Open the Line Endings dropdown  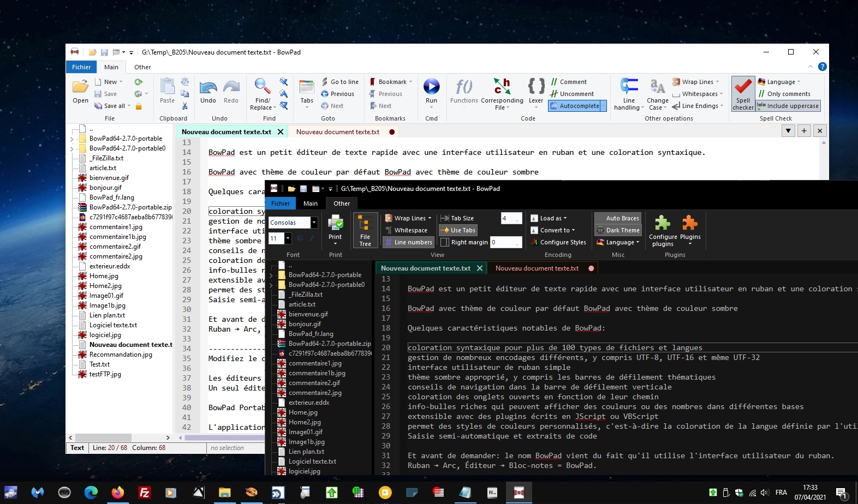698,106
